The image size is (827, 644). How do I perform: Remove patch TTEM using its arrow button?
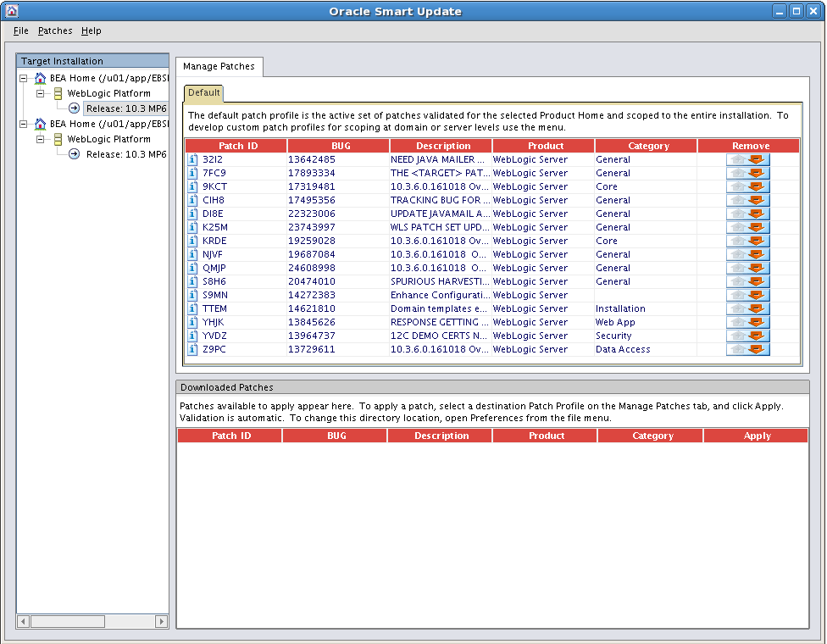pyautogui.click(x=748, y=308)
